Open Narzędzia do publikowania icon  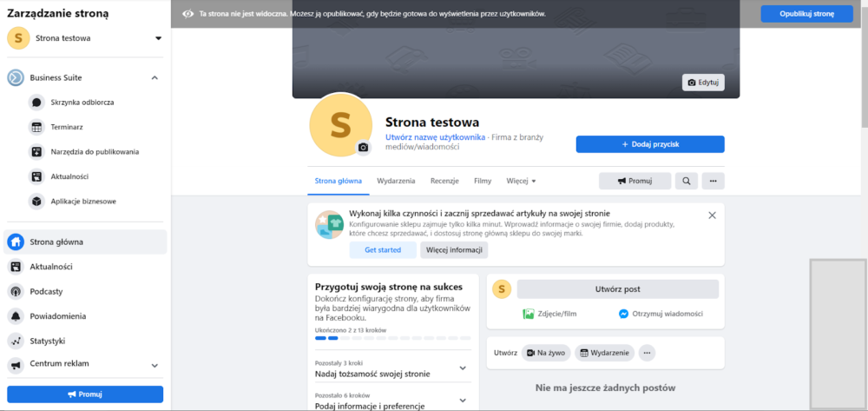pos(36,152)
